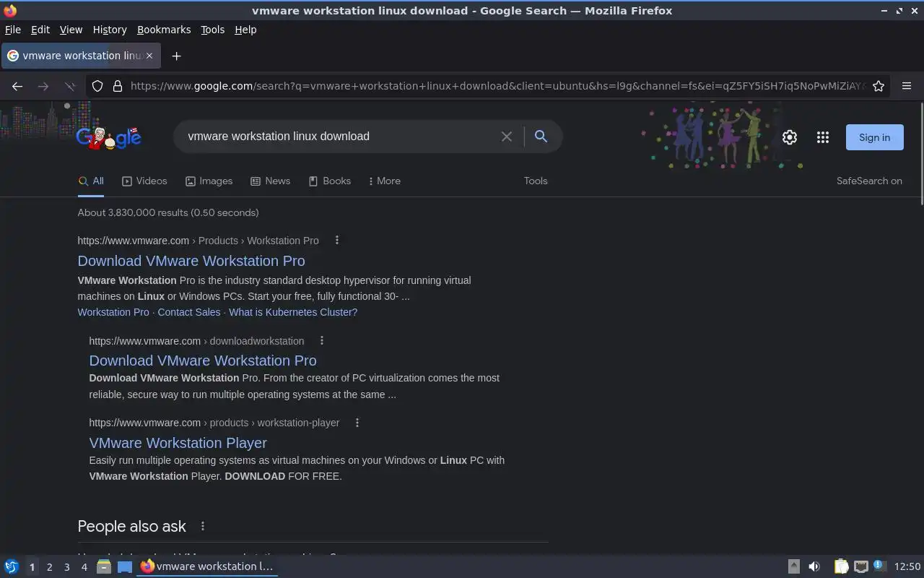Open options for downloadworkstation result
The image size is (924, 578).
[x=322, y=340]
